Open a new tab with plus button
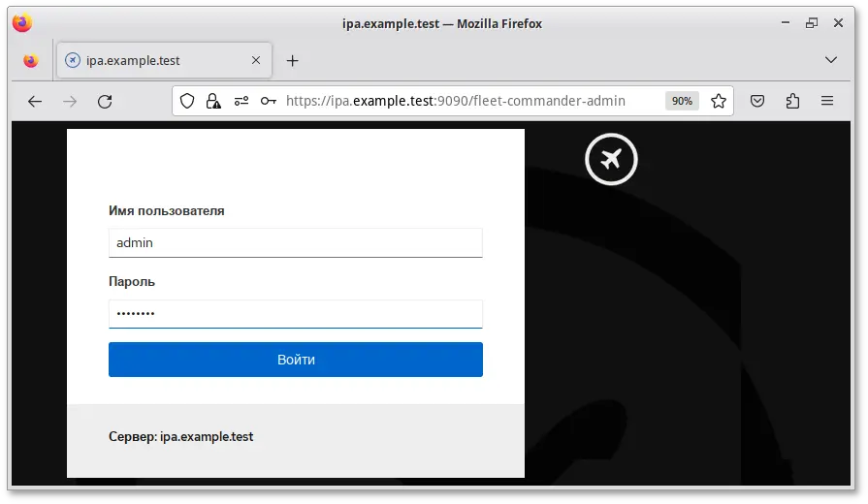This screenshot has height=504, width=868. click(292, 60)
